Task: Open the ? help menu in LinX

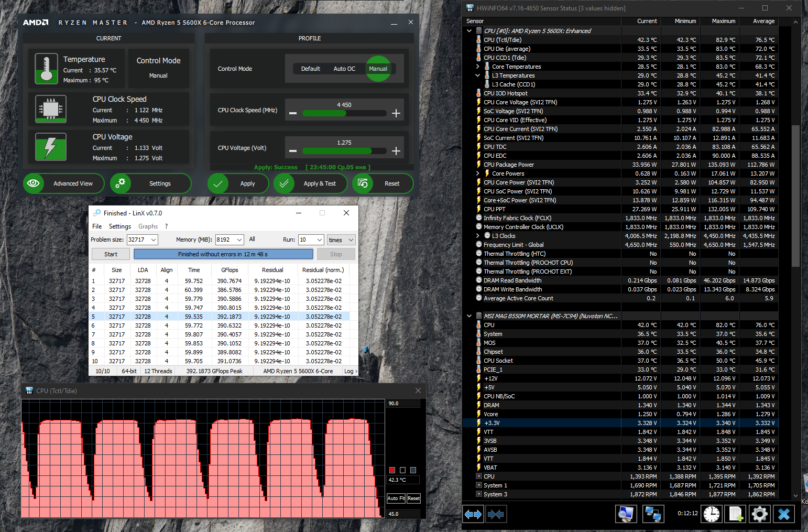Action: [x=166, y=226]
